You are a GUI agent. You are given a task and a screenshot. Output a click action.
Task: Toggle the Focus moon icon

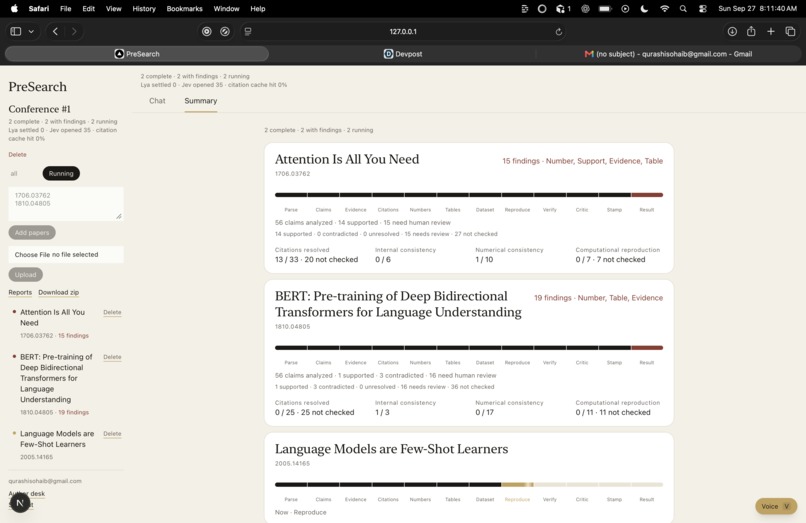tap(644, 8)
